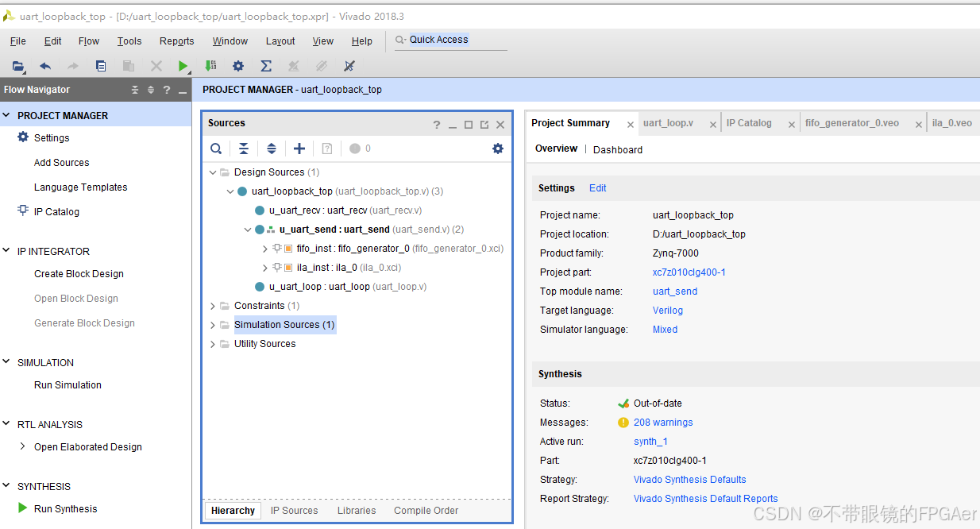The image size is (980, 529).
Task: Open Flow Navigator help question mark
Action: [167, 90]
